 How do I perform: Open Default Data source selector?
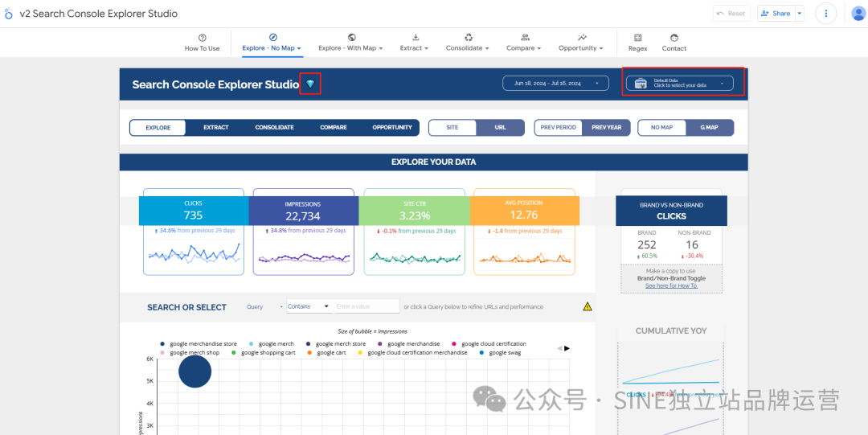click(680, 83)
